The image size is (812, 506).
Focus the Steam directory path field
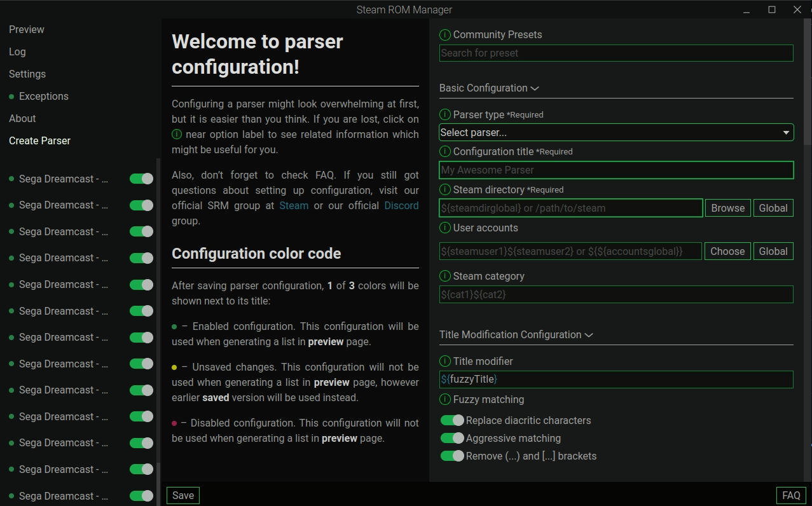click(571, 208)
